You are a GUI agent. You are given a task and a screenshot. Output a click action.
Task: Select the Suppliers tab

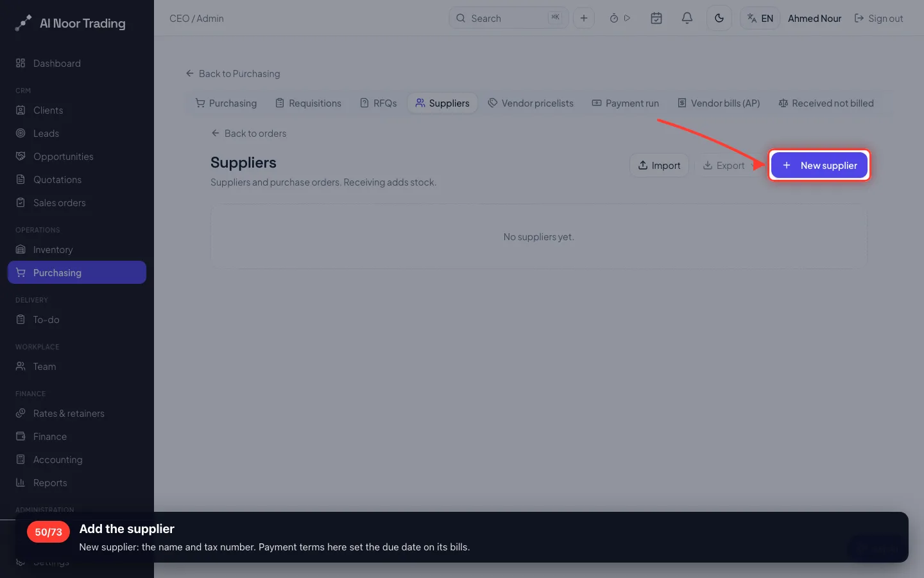click(443, 103)
